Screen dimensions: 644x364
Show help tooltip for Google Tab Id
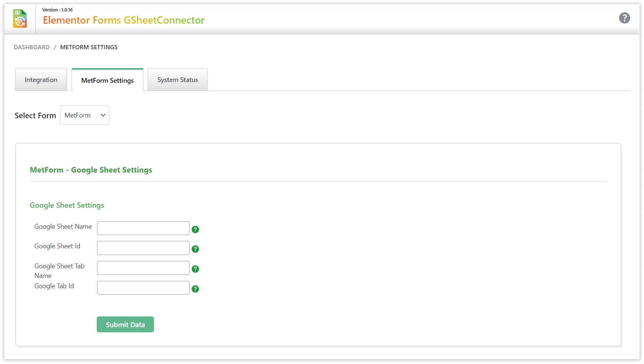click(x=195, y=289)
